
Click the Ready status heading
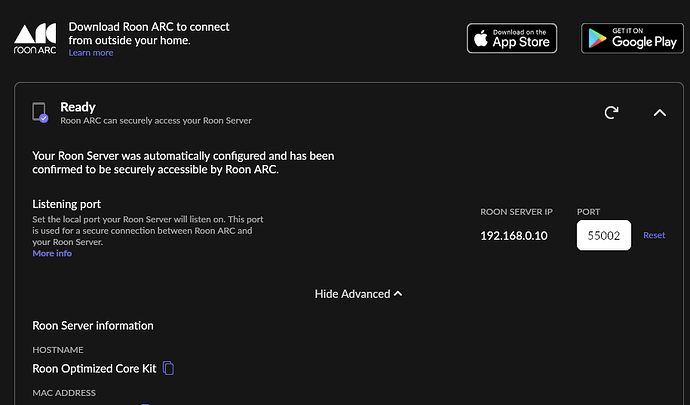(x=78, y=107)
